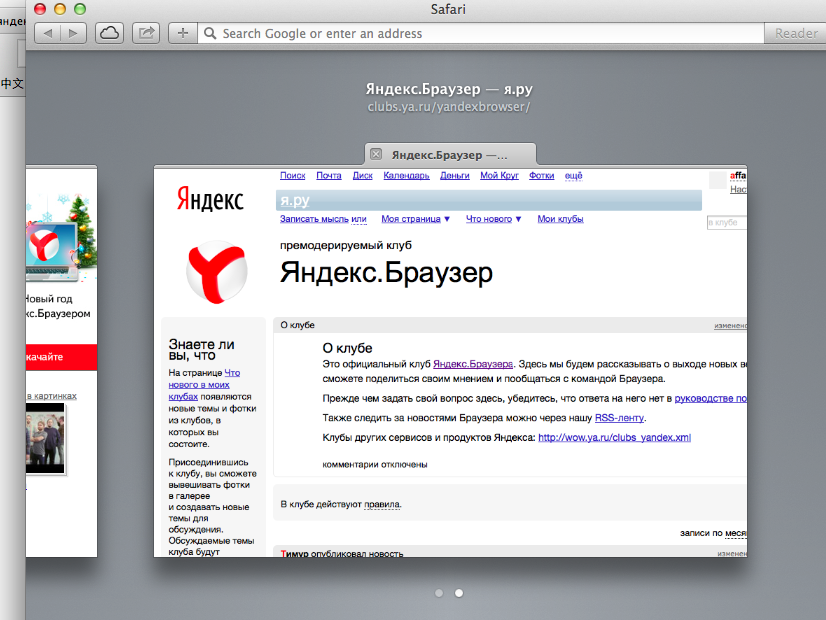Close the Яндекс.Браузер tab
The image size is (826, 620).
[376, 154]
